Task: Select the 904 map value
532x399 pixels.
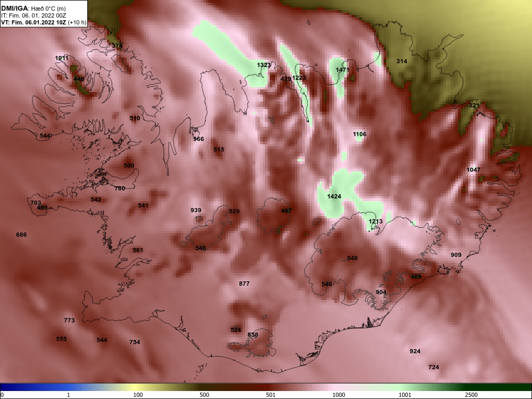Action: (x=381, y=292)
